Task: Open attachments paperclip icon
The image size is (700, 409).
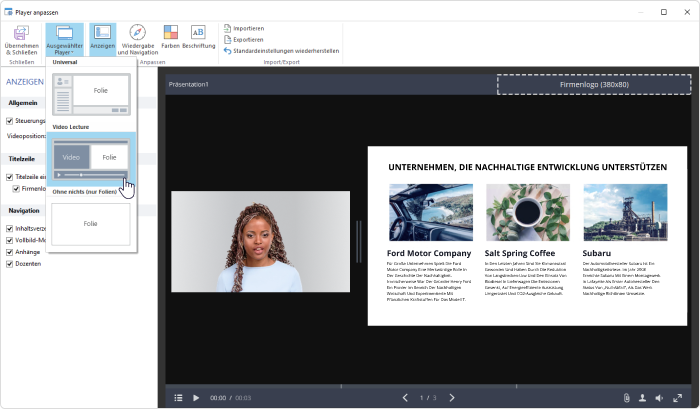Action: point(626,398)
